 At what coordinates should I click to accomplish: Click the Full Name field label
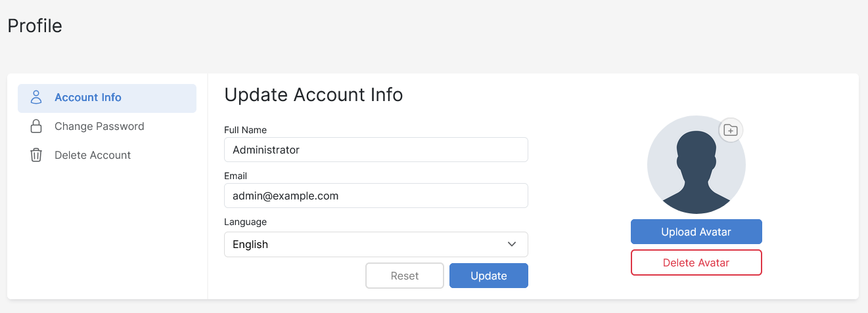pyautogui.click(x=245, y=130)
